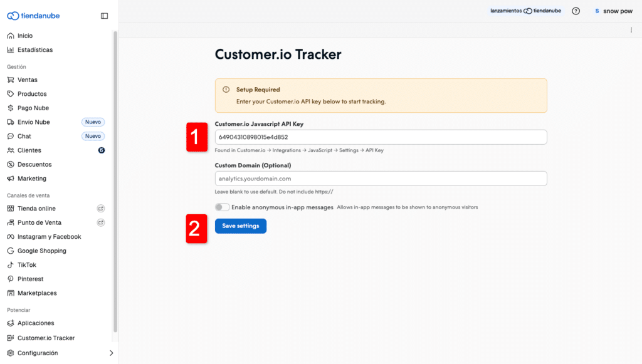
Task: Click the Inicio home icon
Action: (x=11, y=36)
